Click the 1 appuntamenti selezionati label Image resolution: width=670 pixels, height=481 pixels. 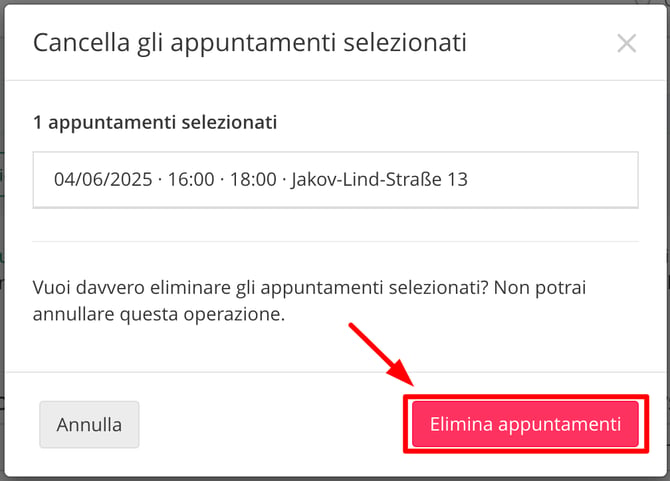pos(155,123)
